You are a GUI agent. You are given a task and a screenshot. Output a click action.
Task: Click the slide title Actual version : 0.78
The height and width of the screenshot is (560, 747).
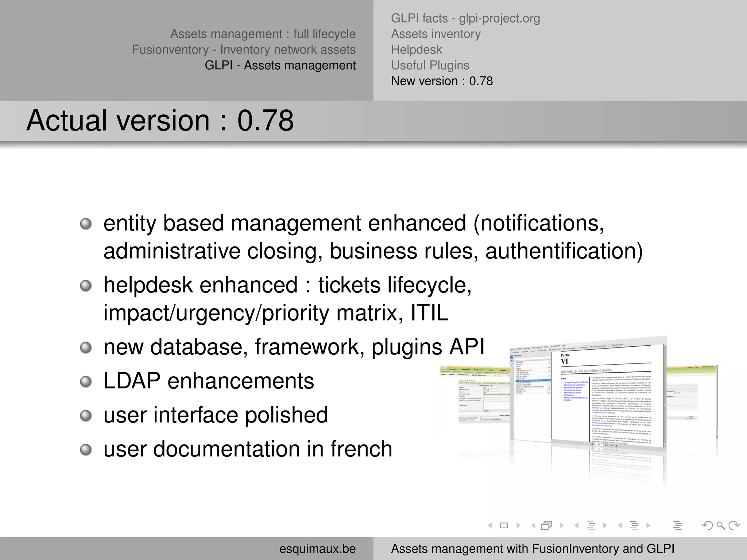(160, 120)
